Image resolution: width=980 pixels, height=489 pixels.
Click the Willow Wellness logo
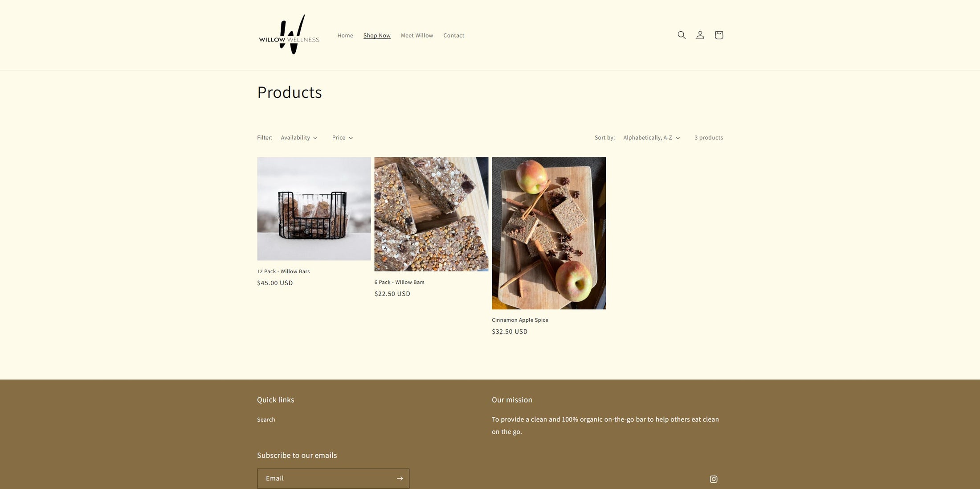click(289, 35)
